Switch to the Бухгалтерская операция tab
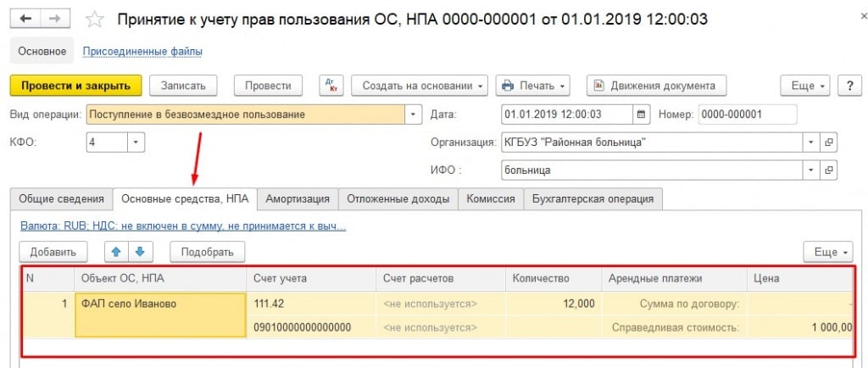The width and height of the screenshot is (868, 368). (593, 199)
